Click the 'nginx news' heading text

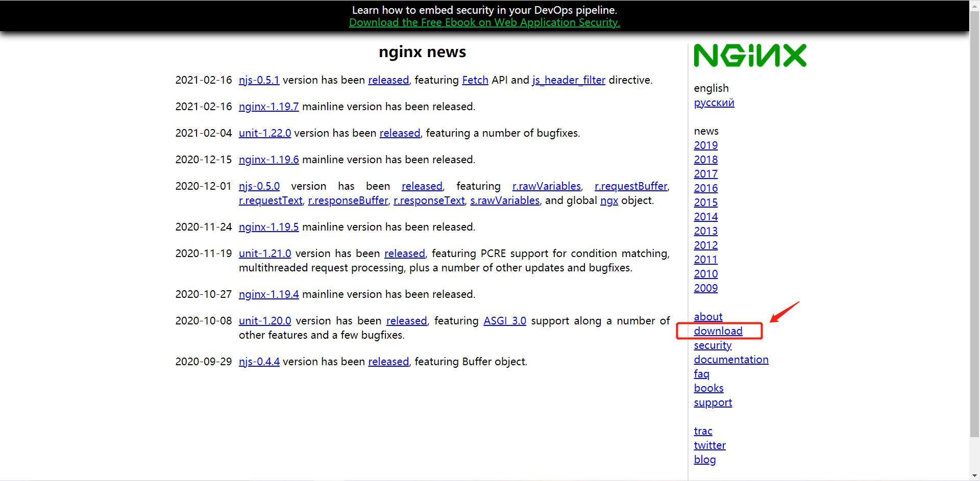pyautogui.click(x=422, y=52)
